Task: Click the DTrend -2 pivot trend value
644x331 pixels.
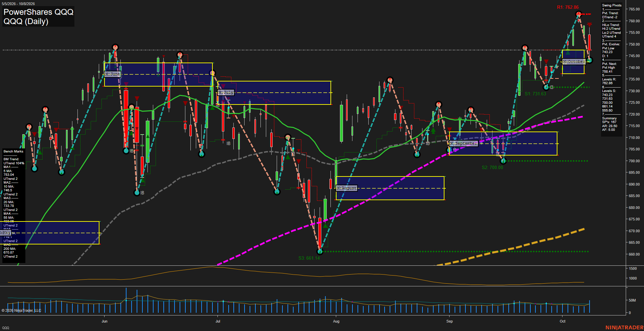Action: [x=609, y=17]
